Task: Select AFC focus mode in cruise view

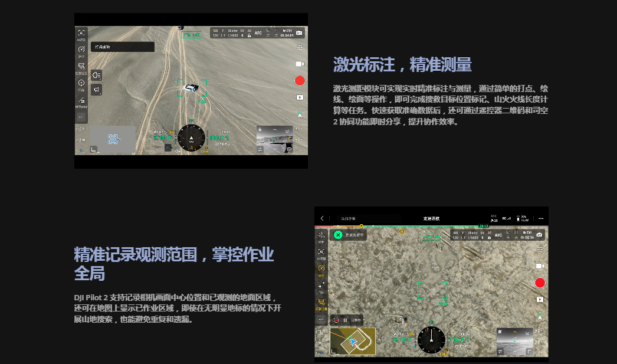Action: [498, 235]
